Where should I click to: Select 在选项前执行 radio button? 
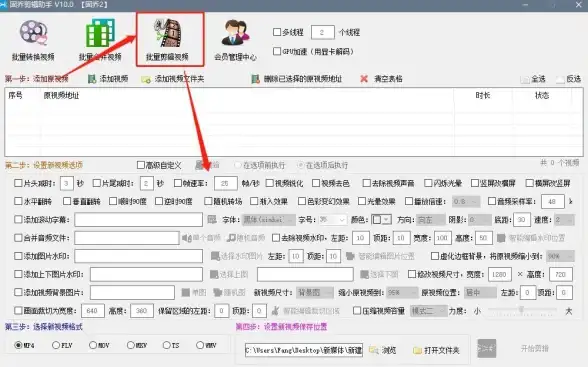[x=237, y=165]
